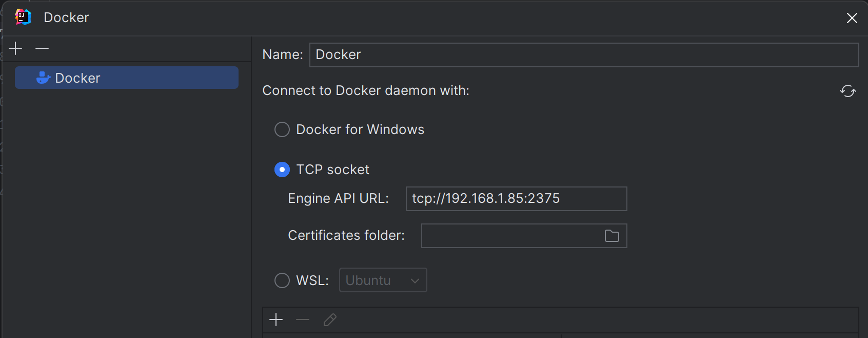Open the Ubuntu WSL distribution dropdown
Screen dimensions: 868x338
pos(383,280)
